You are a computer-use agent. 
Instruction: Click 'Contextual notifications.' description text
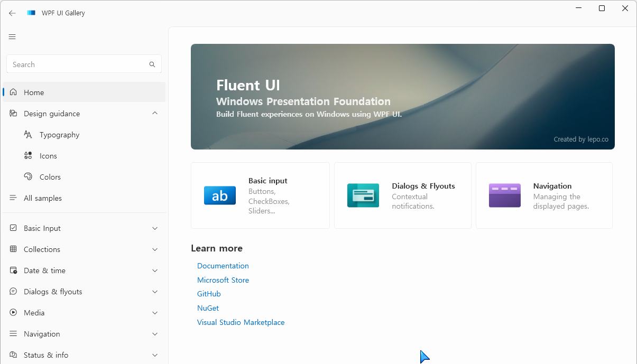413,201
